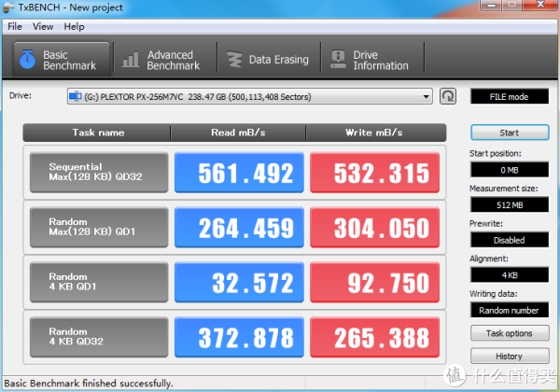Open the File menu
This screenshot has height=392, width=560.
[15, 26]
